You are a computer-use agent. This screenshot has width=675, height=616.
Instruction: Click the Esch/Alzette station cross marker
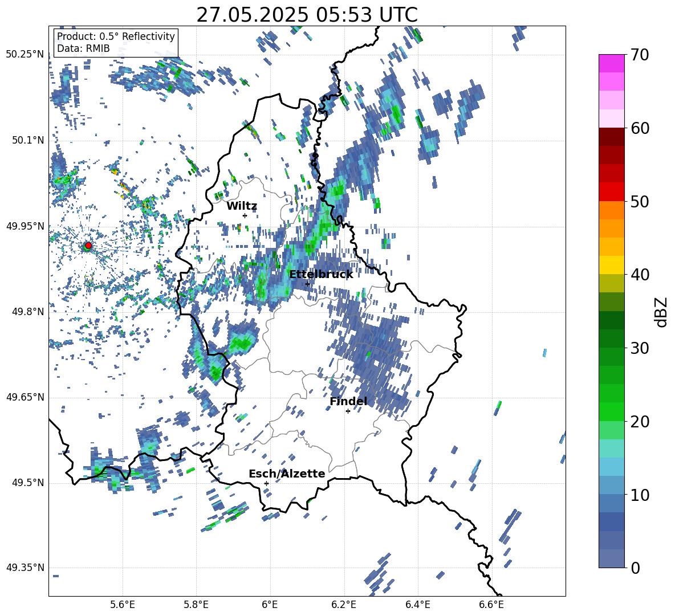click(266, 483)
